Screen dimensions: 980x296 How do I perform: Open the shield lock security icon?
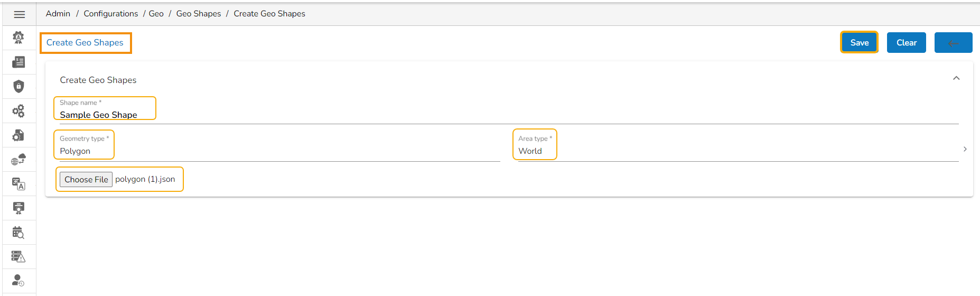(x=18, y=86)
